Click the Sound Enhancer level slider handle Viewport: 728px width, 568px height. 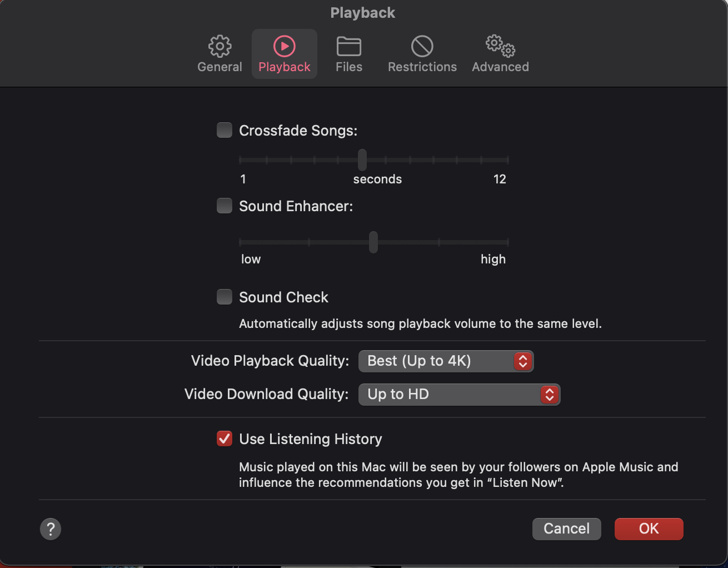tap(373, 242)
